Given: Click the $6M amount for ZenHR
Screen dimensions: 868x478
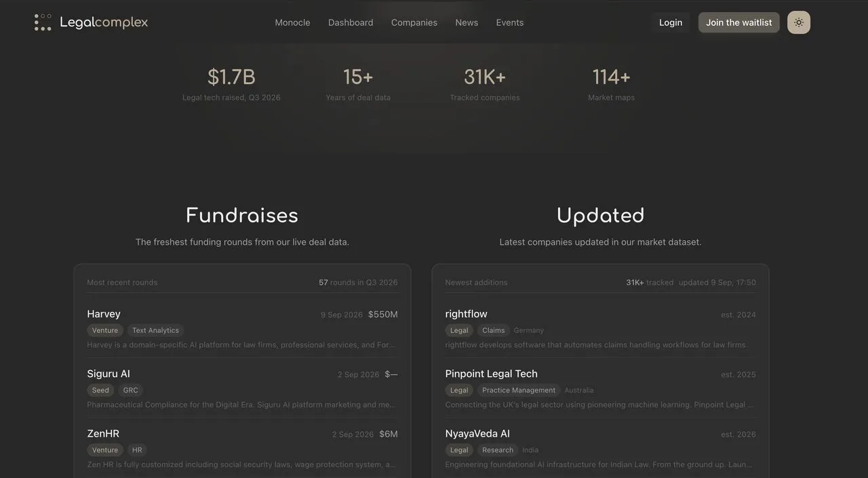Looking at the screenshot, I should pos(389,434).
